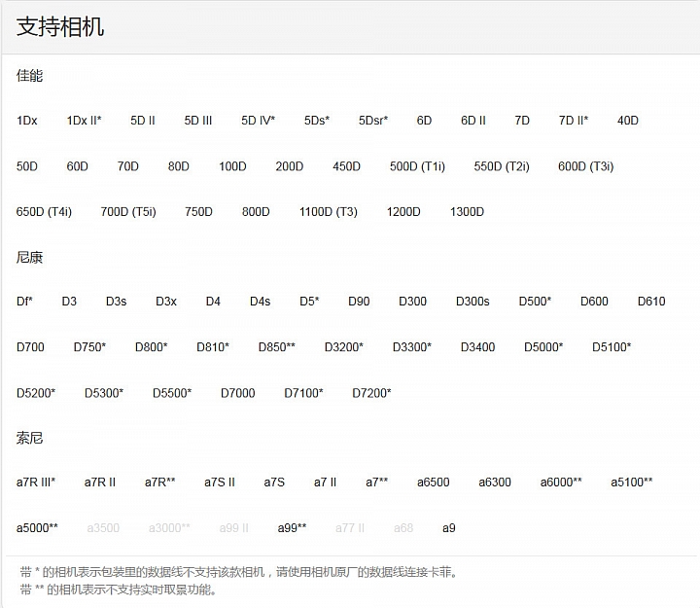The image size is (700, 608).
Task: Select the 600D (T3i) model
Action: point(585,166)
